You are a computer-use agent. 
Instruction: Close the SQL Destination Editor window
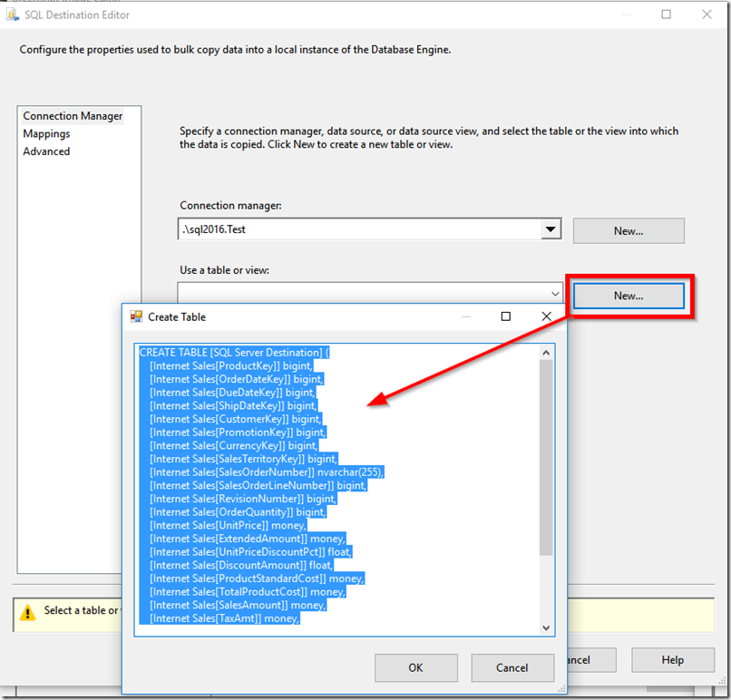click(707, 15)
